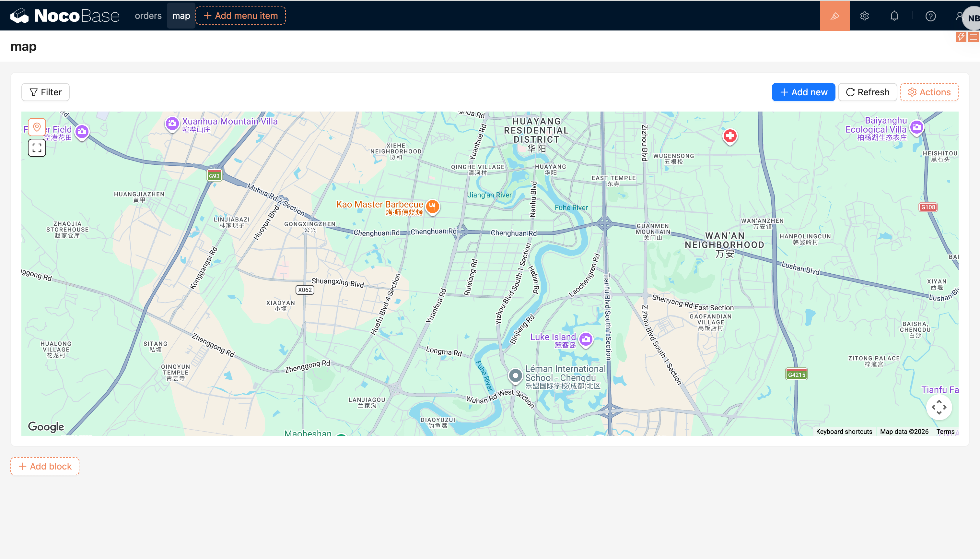980x559 pixels.
Task: Click the Longma Rd label
Action: (x=444, y=351)
